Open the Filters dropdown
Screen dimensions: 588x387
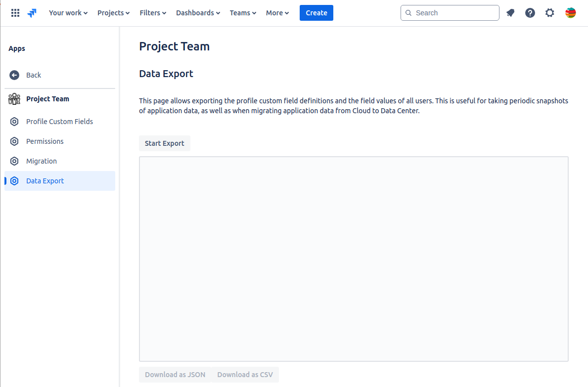[153, 13]
